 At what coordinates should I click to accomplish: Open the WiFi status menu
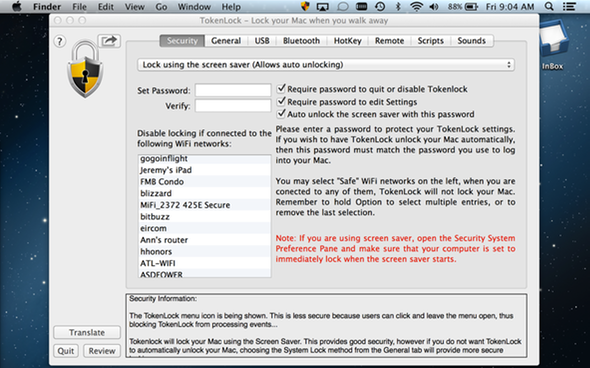coord(416,7)
